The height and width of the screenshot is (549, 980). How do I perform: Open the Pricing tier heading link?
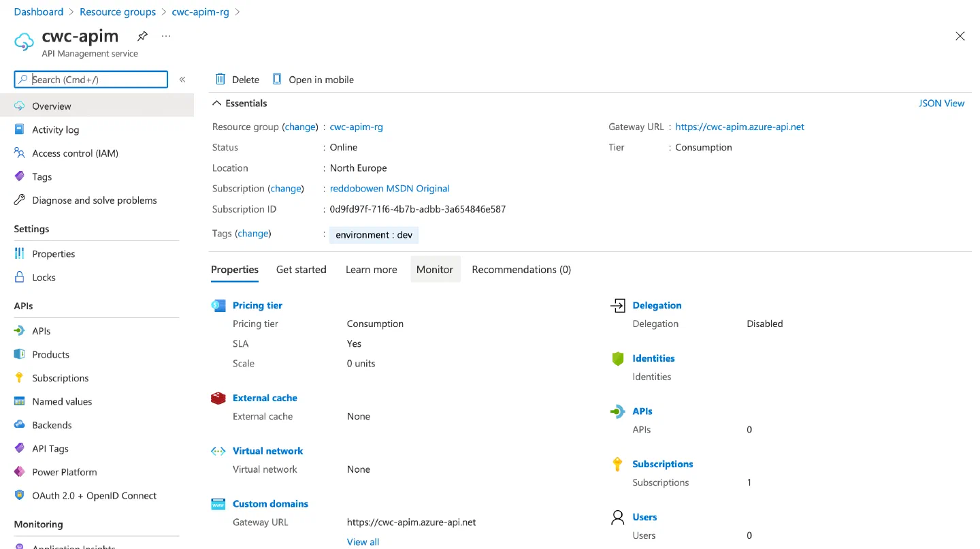(257, 306)
